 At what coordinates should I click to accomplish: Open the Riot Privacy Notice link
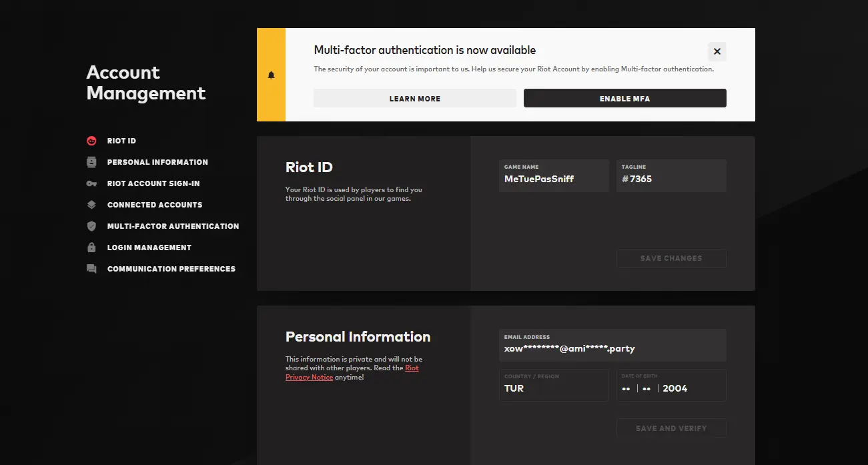309,377
